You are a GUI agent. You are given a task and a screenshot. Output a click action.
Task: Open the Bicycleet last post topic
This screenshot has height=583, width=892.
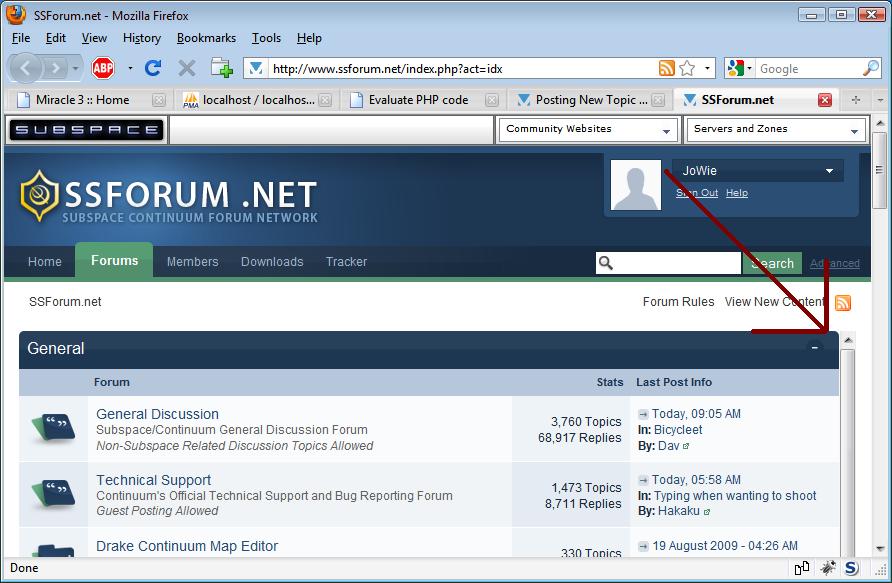tap(678, 430)
